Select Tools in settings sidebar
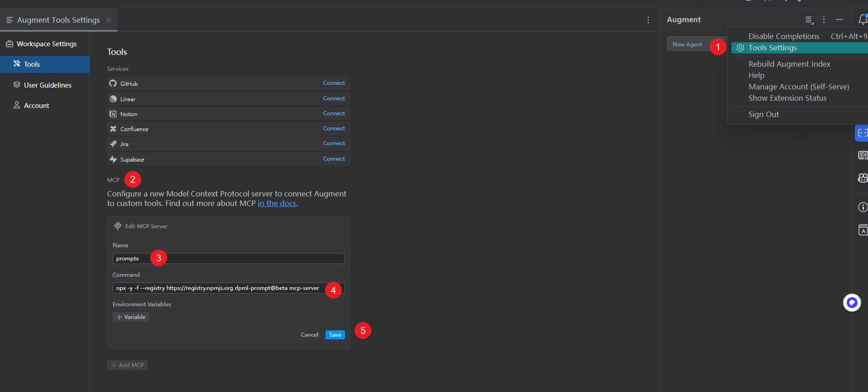This screenshot has width=868, height=392. [45, 64]
